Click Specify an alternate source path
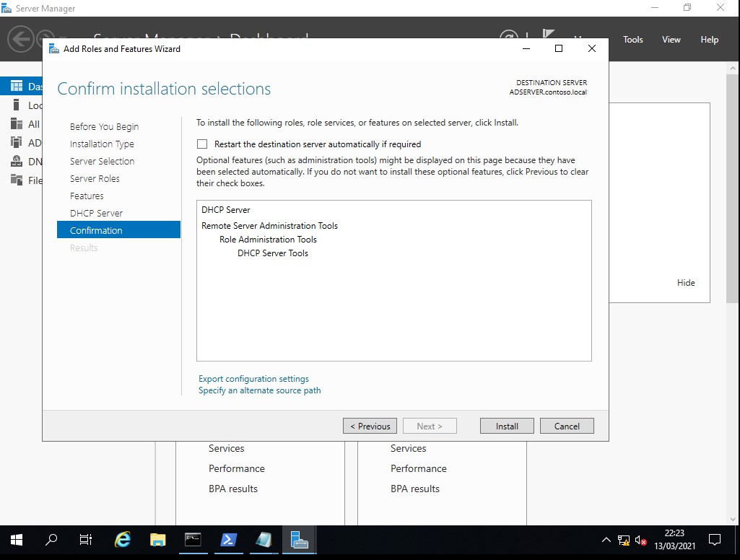740x560 pixels. tap(259, 390)
